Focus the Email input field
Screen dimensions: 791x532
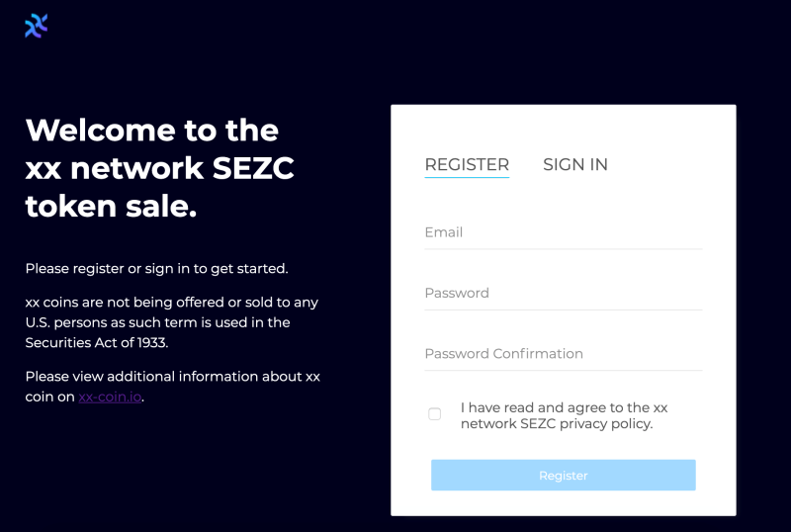click(x=563, y=232)
